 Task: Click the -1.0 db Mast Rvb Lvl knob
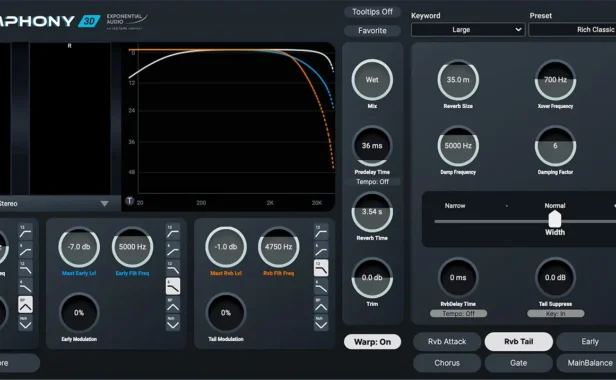point(226,247)
